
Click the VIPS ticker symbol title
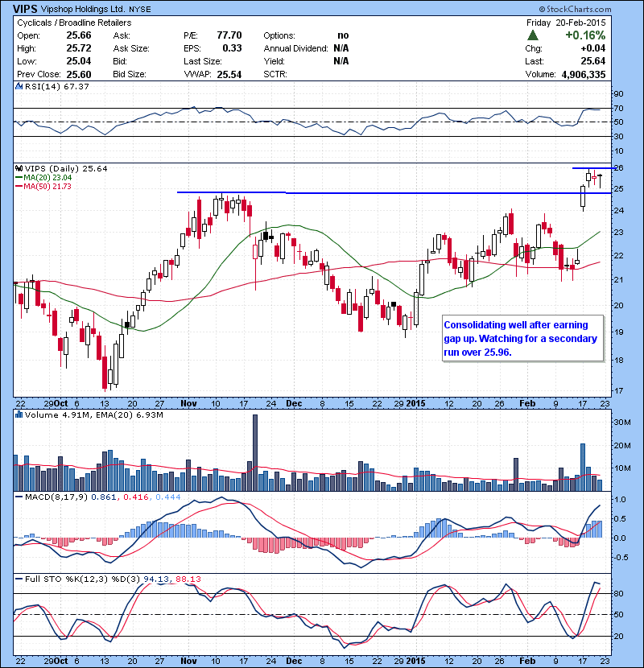pos(25,9)
